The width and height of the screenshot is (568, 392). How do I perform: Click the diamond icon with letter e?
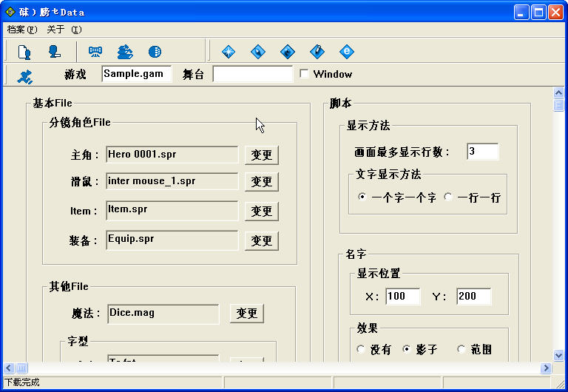(x=347, y=52)
